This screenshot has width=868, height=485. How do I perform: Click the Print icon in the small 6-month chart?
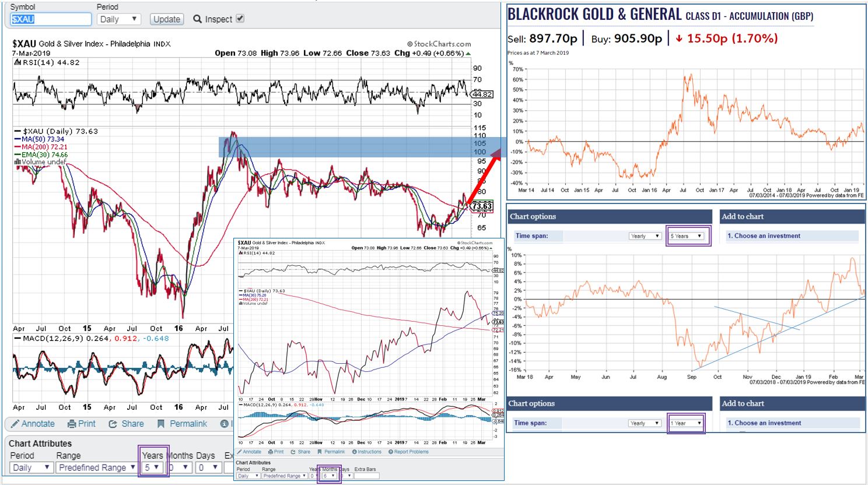click(271, 452)
